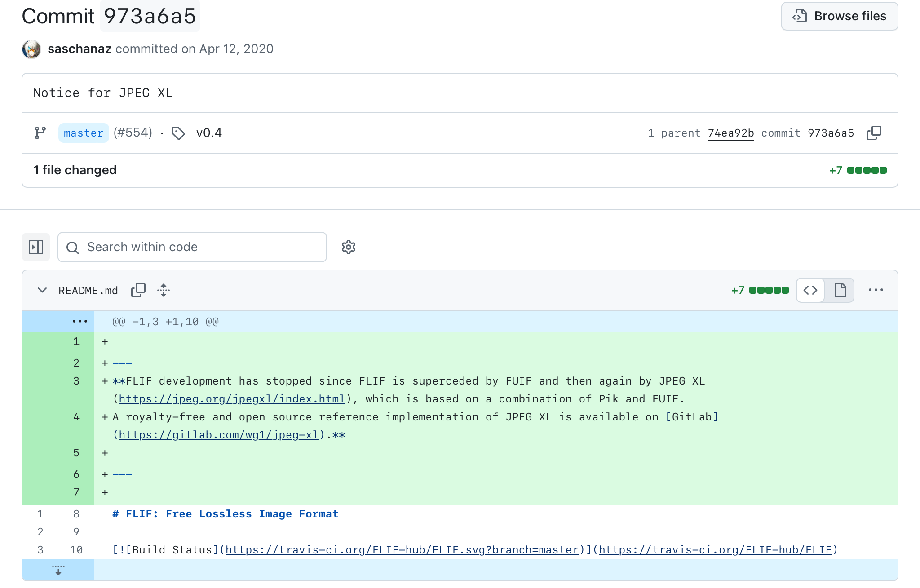This screenshot has width=920, height=588.
Task: Copy the README.md file path
Action: 138,290
